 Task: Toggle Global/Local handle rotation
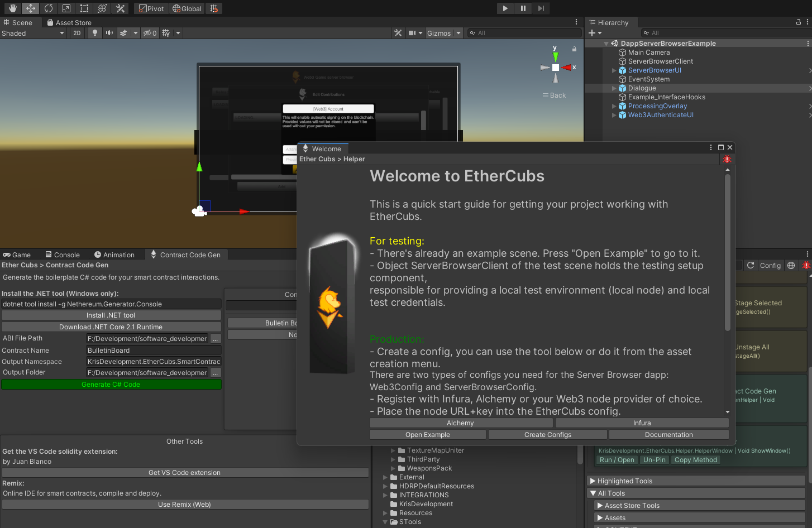(x=187, y=8)
